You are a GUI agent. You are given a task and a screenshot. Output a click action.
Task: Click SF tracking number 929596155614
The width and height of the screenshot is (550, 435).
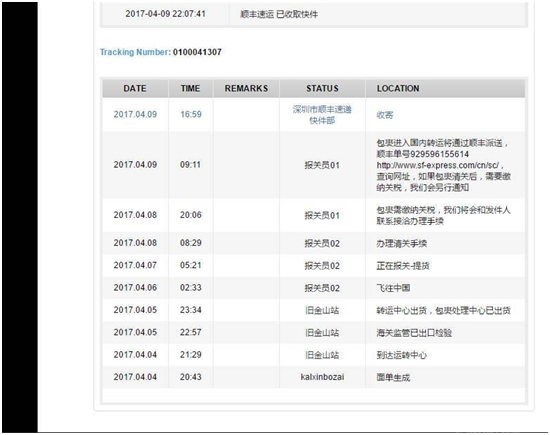(439, 154)
